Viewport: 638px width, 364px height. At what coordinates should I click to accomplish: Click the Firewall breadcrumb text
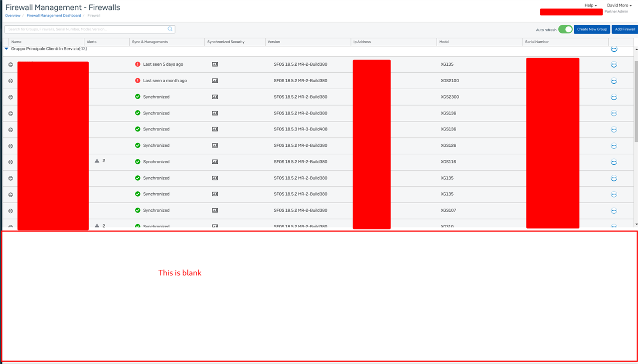pos(94,15)
